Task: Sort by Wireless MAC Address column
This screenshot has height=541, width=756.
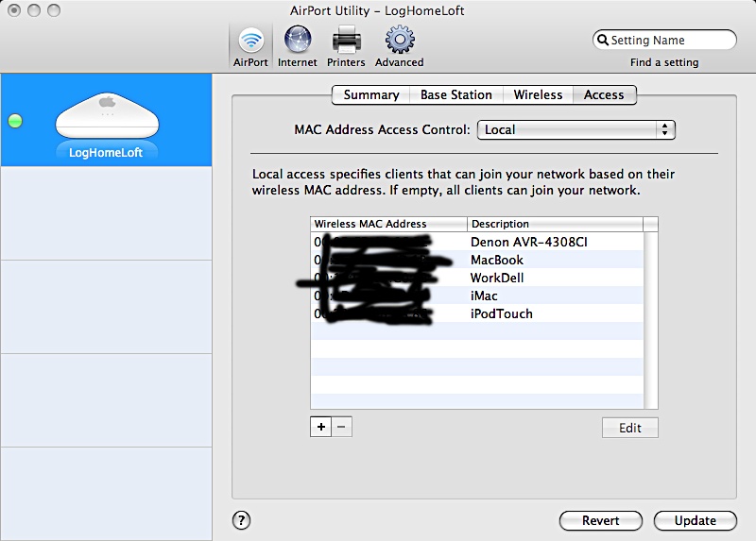Action: 389,224
